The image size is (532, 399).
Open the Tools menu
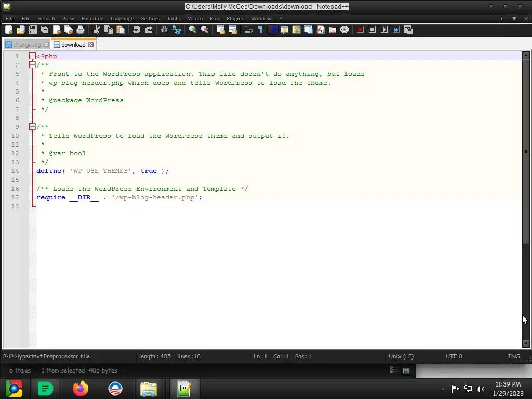(x=173, y=18)
